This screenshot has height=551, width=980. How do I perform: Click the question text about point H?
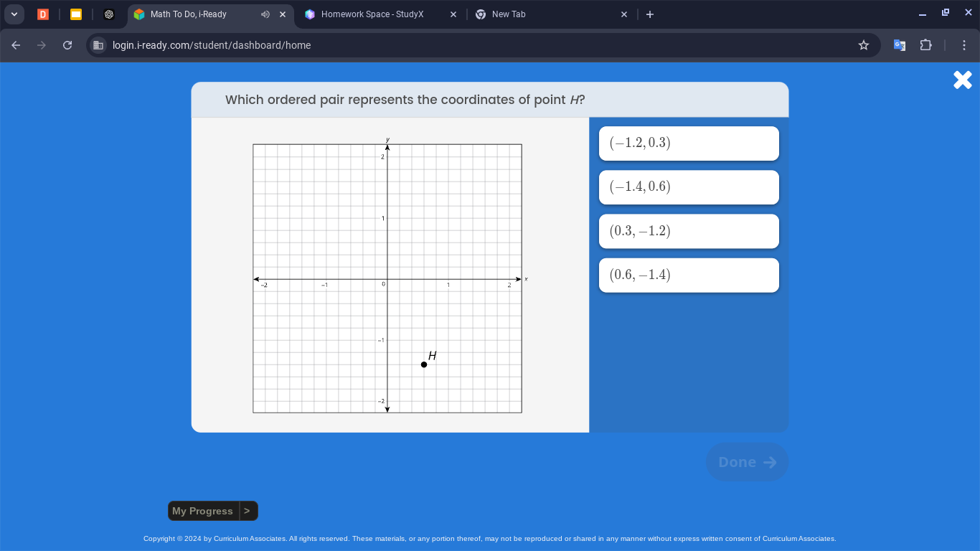[405, 100]
